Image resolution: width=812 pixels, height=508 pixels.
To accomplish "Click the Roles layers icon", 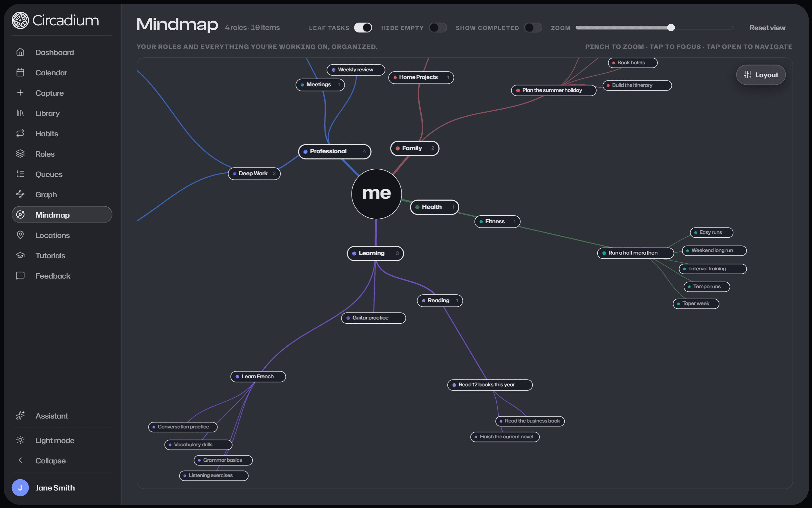I will [x=20, y=154].
